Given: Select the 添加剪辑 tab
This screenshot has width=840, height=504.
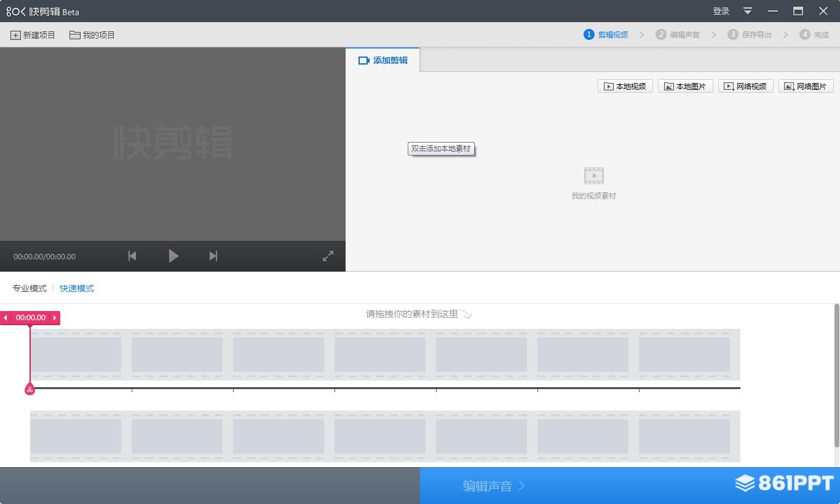Looking at the screenshot, I should [x=382, y=60].
